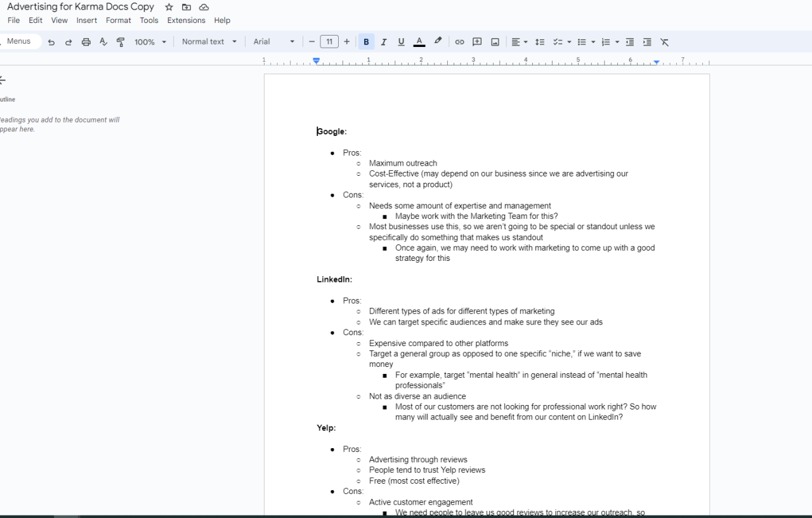Open the Help menu
812x518 pixels.
pos(222,20)
